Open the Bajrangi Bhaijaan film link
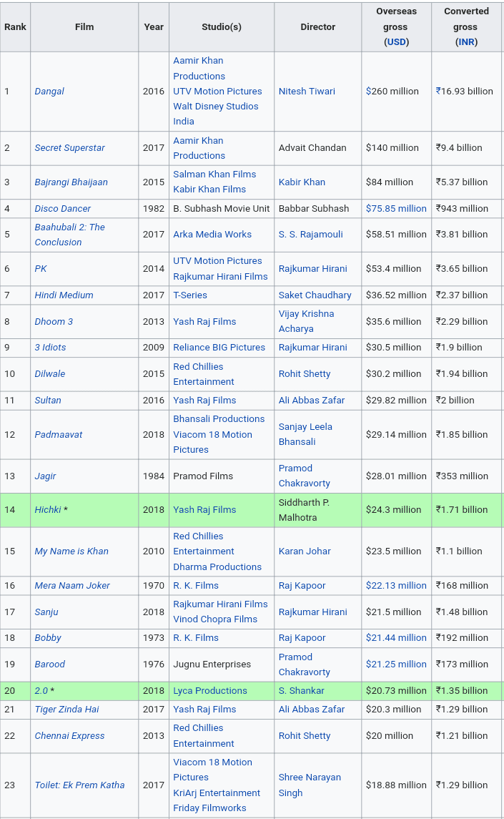 pos(71,182)
